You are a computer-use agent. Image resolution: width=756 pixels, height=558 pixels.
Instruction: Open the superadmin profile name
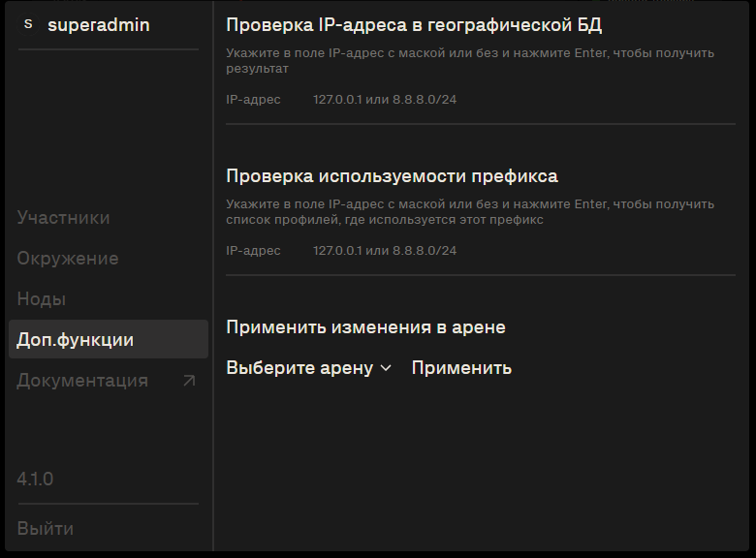point(98,25)
